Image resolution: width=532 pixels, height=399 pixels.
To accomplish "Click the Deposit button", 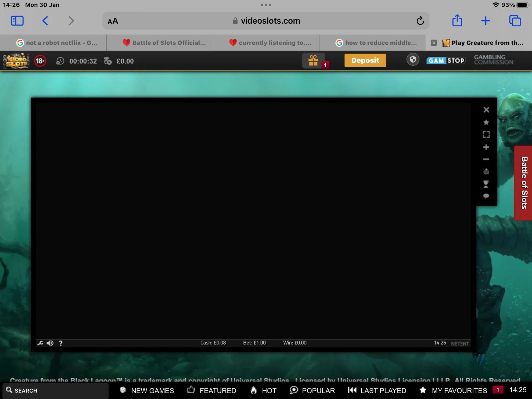I will click(365, 60).
